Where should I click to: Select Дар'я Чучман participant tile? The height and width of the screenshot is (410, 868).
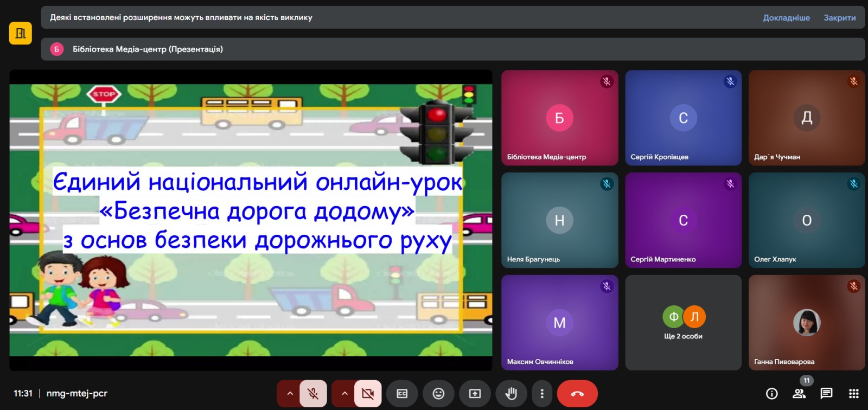pos(807,118)
